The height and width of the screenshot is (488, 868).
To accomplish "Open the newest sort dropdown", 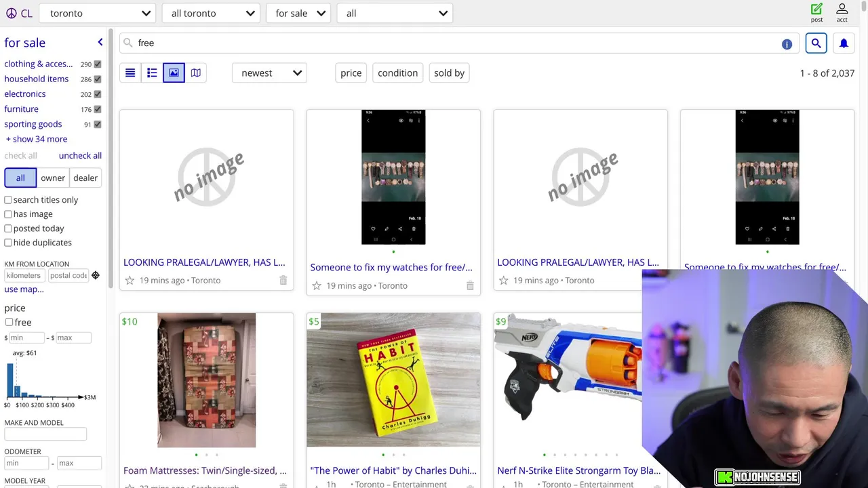I will pos(269,73).
